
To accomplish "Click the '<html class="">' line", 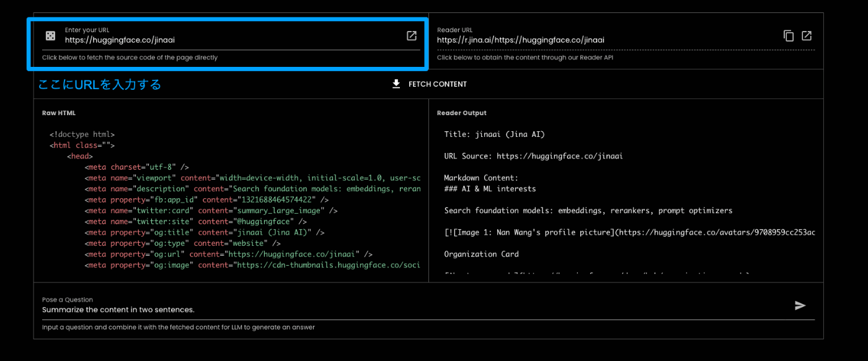I will [x=82, y=146].
